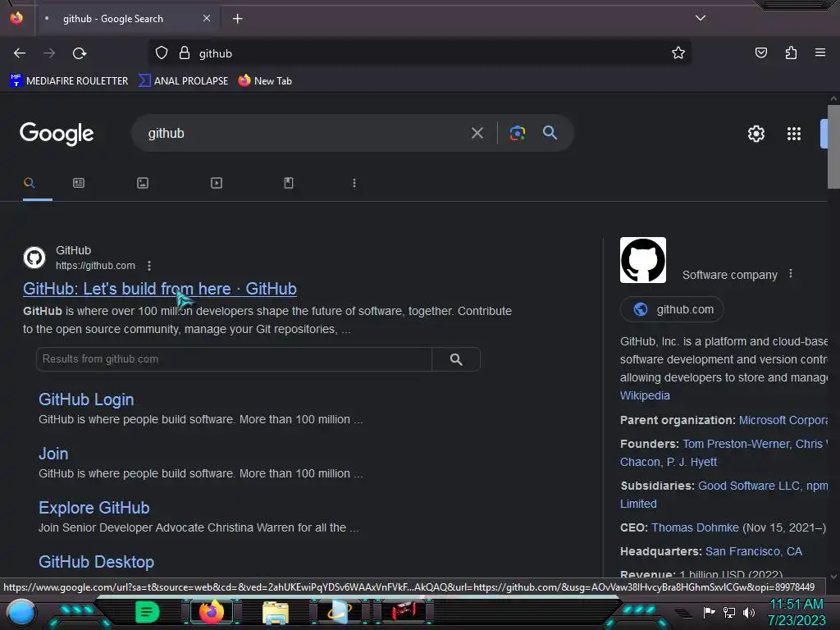This screenshot has height=630, width=840.
Task: Open the GitHub Desktop sitelink
Action: click(x=97, y=562)
